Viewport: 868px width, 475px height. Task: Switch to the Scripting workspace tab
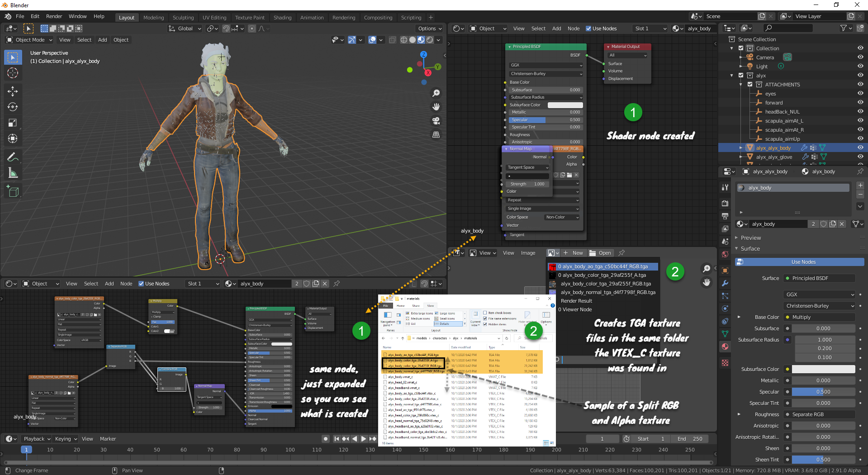(x=411, y=18)
